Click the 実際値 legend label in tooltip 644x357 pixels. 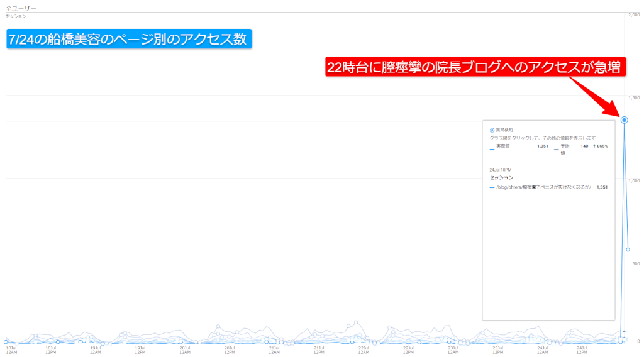(x=502, y=146)
